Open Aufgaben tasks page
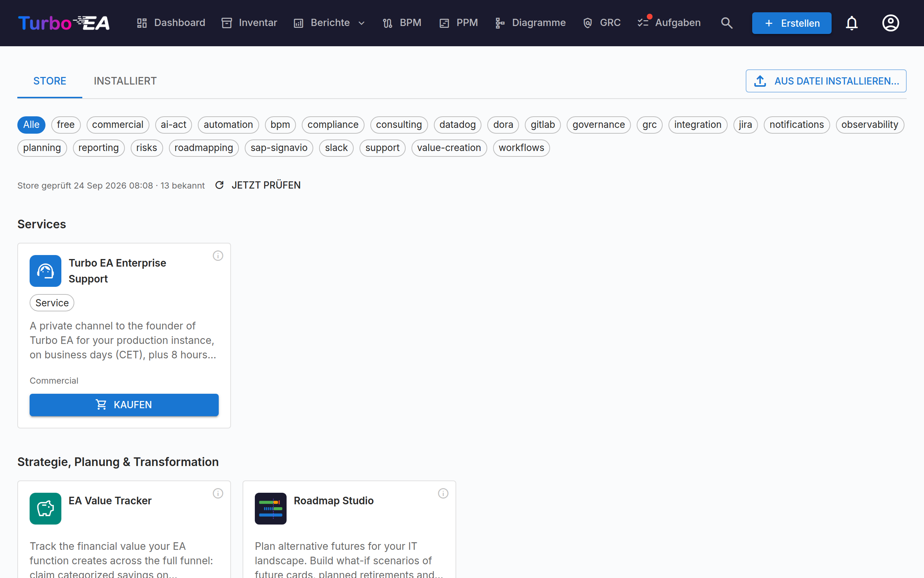Viewport: 924px width, 578px height. coord(669,23)
